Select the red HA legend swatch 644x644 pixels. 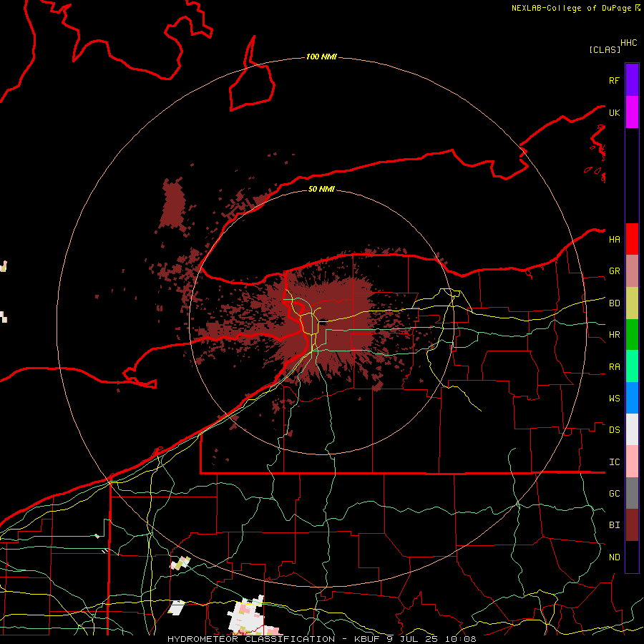[x=632, y=239]
